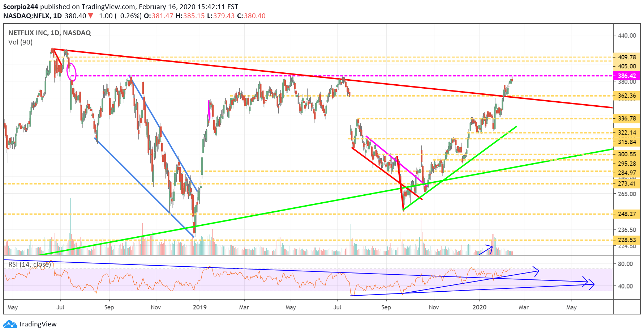Click the RSI 80.00 axis value
644x334 pixels.
click(625, 264)
